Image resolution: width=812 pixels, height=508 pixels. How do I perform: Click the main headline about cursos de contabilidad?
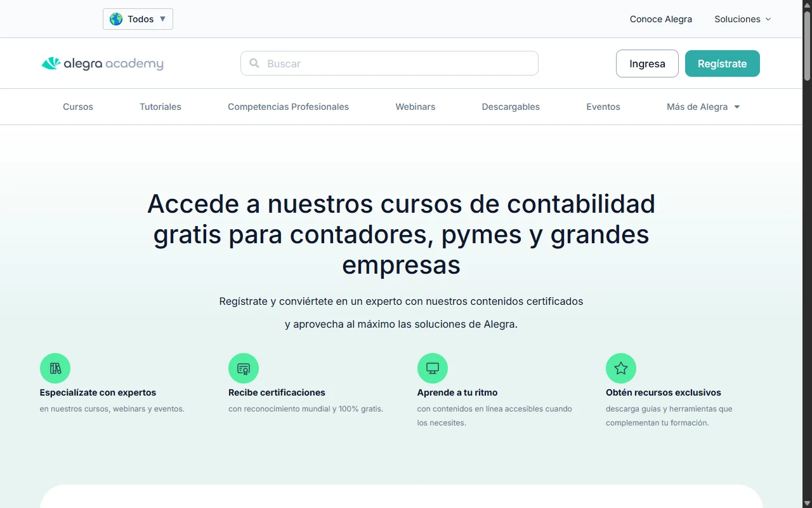point(401,234)
